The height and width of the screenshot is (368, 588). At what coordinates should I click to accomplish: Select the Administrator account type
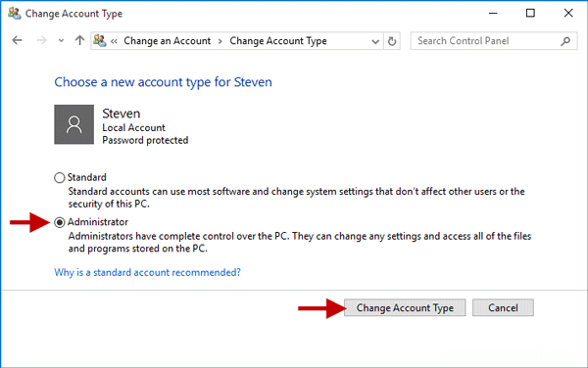pos(59,222)
